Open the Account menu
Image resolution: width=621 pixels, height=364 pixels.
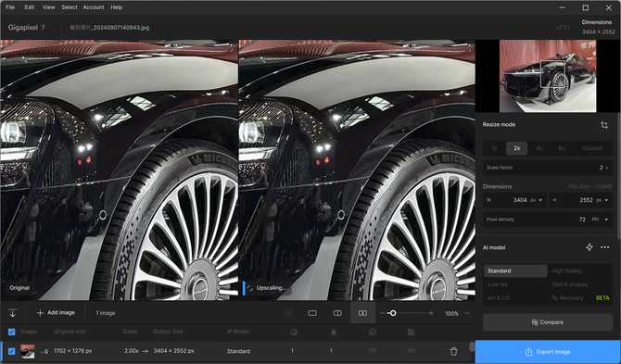point(94,7)
